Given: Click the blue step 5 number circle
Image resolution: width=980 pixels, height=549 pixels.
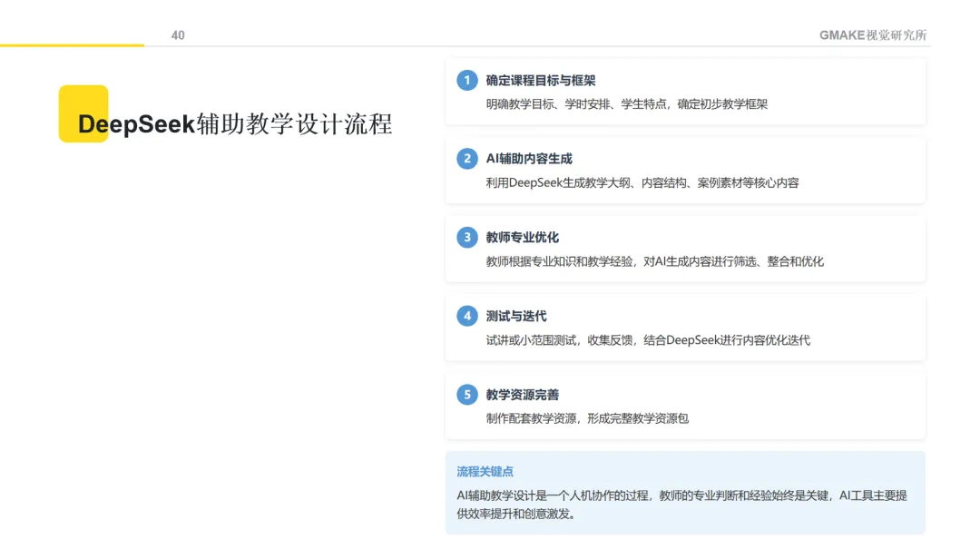Looking at the screenshot, I should [467, 395].
